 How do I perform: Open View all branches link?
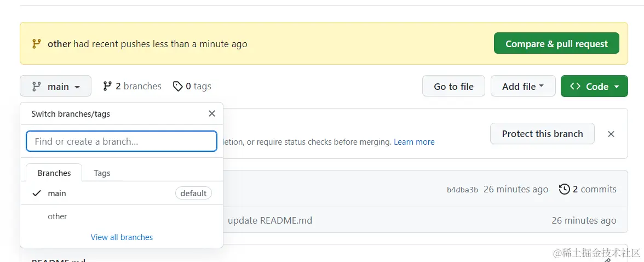122,237
